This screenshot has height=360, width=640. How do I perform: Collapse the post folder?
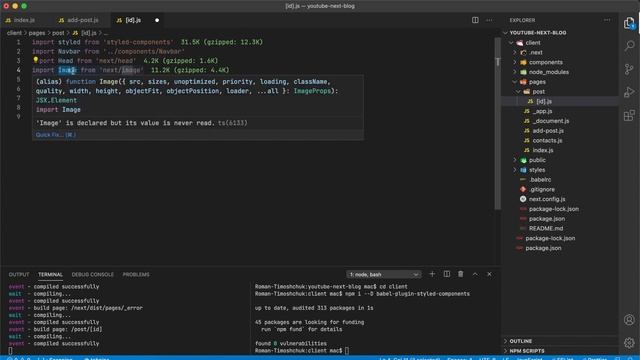[518, 91]
